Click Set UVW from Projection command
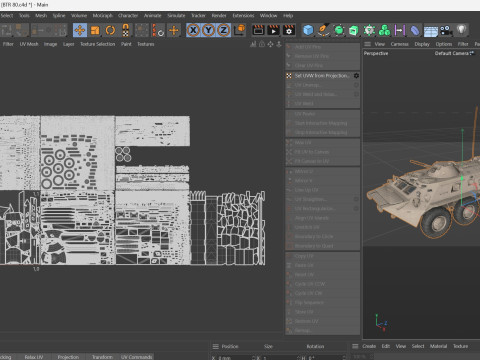Screen dimensions: 480x360 (322, 76)
